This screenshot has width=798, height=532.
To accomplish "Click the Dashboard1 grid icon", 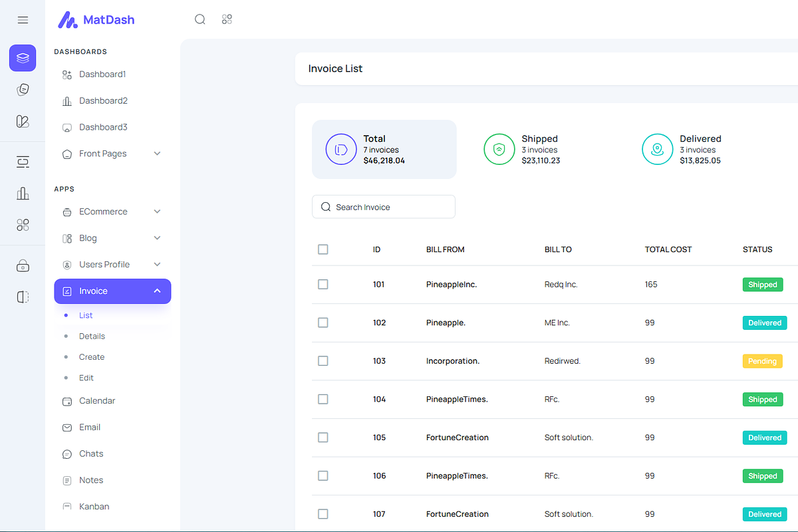I will tap(66, 74).
